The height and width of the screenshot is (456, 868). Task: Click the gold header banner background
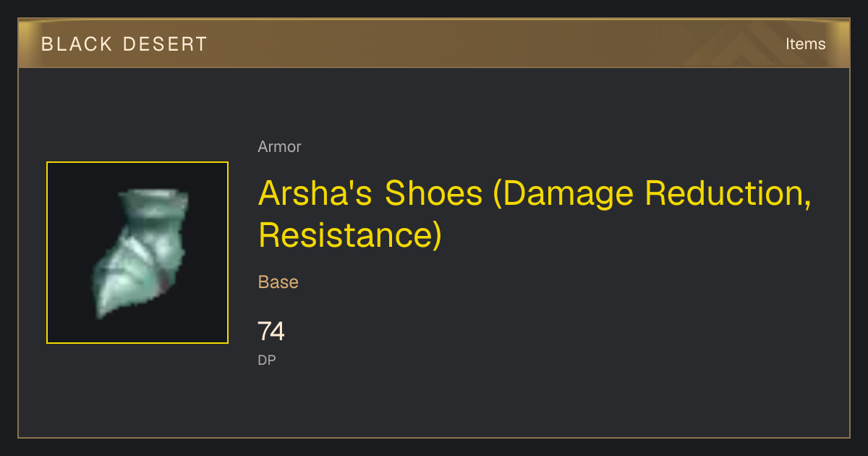[434, 43]
